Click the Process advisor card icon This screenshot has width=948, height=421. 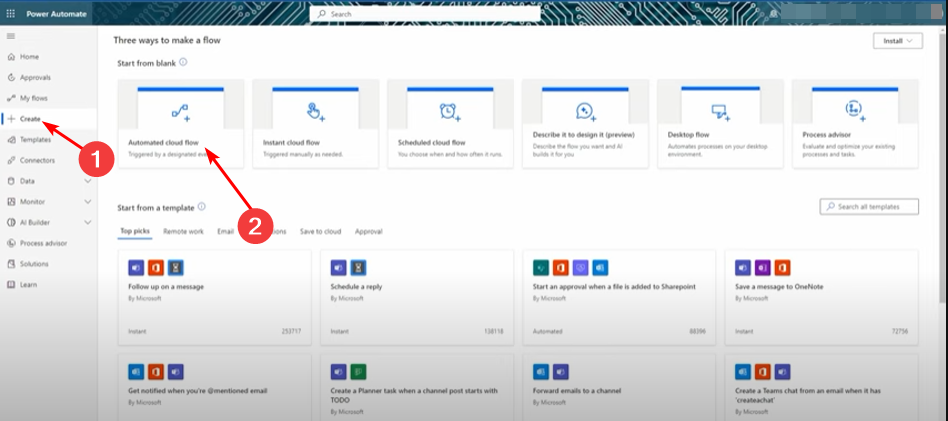[x=855, y=110]
